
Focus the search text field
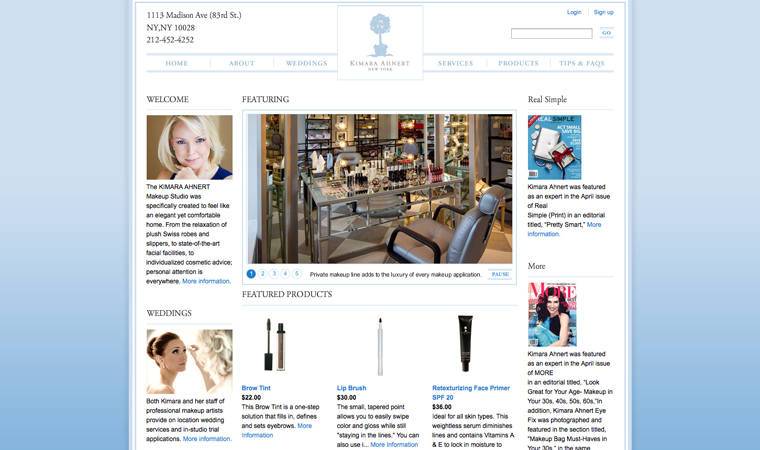551,34
